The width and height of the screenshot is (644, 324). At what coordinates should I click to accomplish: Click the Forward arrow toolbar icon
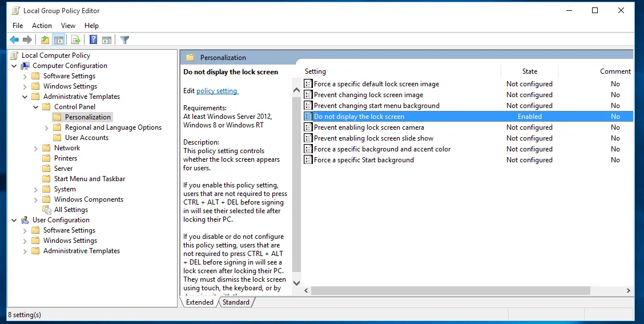click(27, 40)
